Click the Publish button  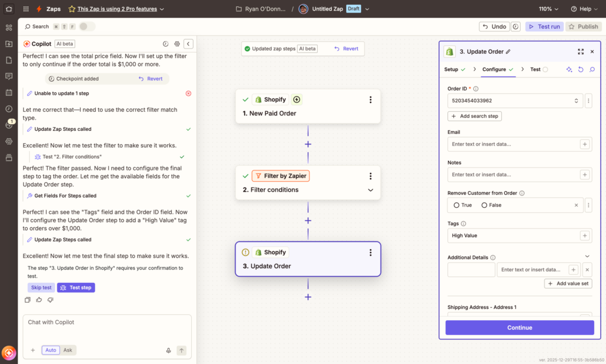click(583, 27)
